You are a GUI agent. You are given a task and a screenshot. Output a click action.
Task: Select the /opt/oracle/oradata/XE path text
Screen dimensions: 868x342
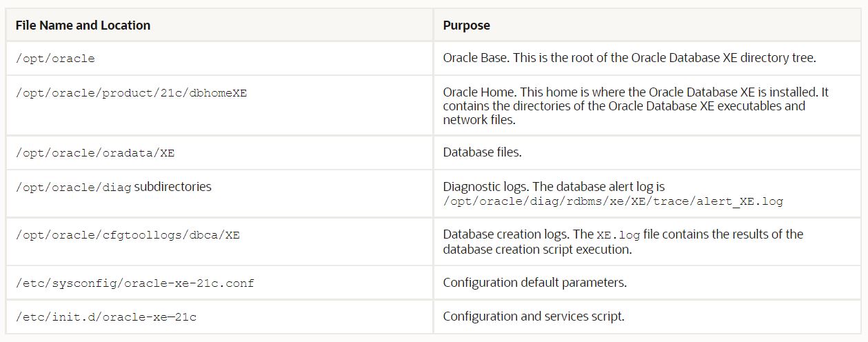coord(95,153)
